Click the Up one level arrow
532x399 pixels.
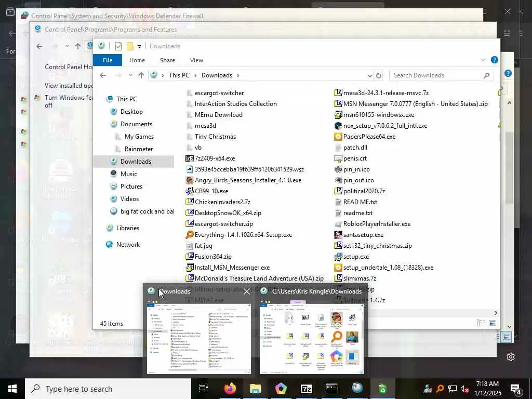[x=141, y=75]
